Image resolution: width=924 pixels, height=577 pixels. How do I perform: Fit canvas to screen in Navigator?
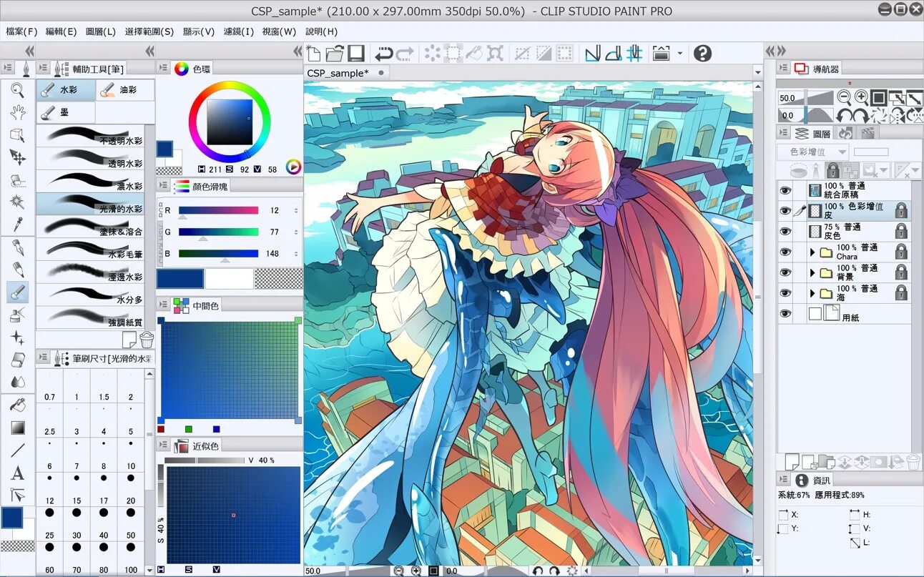(x=879, y=98)
